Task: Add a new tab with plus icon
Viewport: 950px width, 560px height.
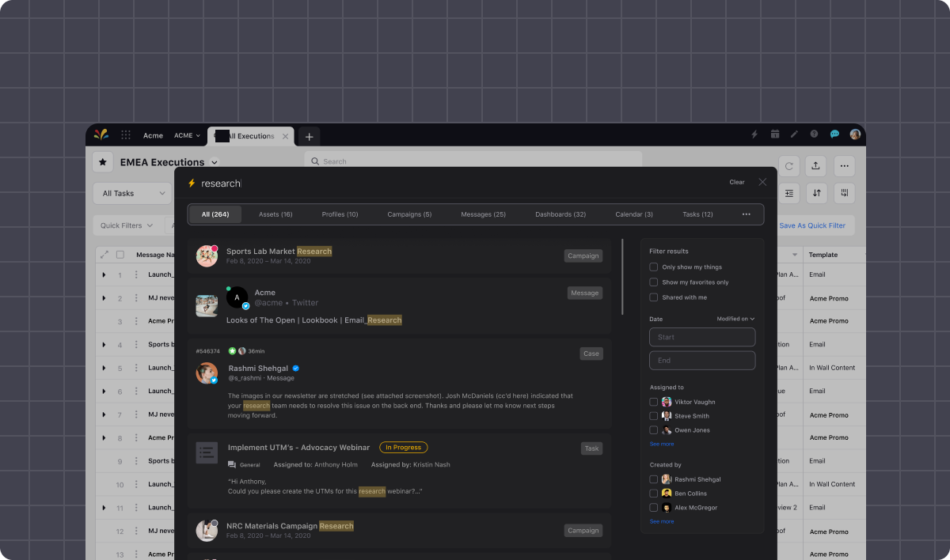Action: click(x=309, y=136)
